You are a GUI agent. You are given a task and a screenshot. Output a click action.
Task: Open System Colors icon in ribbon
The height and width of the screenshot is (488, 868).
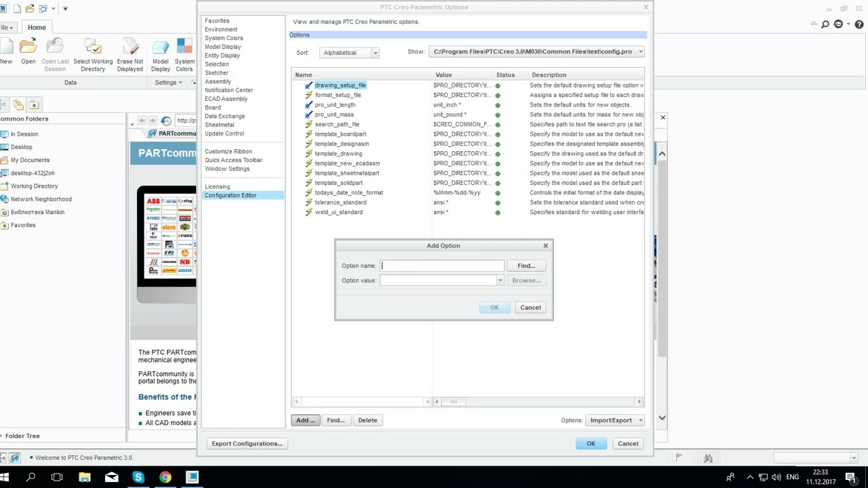point(184,47)
